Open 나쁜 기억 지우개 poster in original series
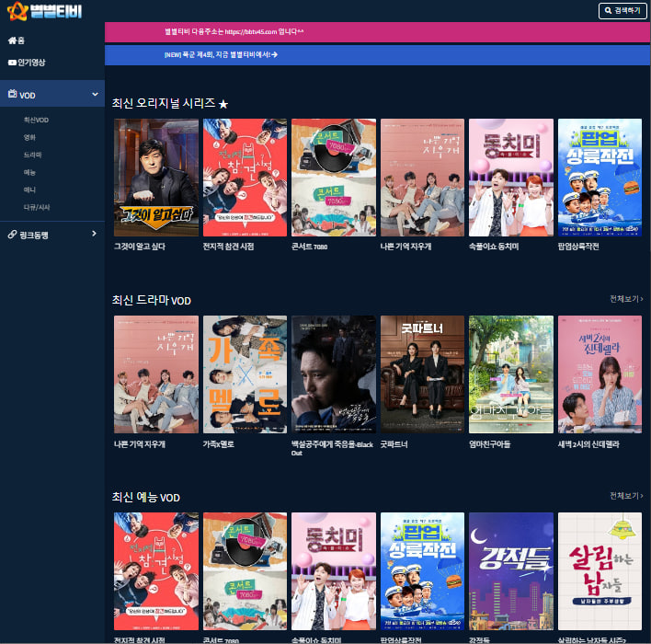This screenshot has width=651, height=644. (423, 178)
